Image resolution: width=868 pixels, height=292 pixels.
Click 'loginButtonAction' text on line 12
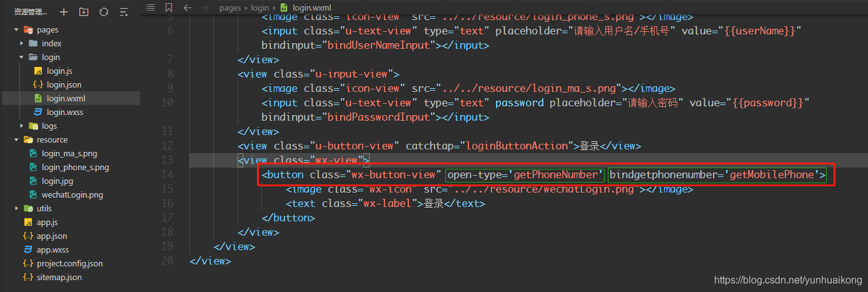tap(517, 146)
